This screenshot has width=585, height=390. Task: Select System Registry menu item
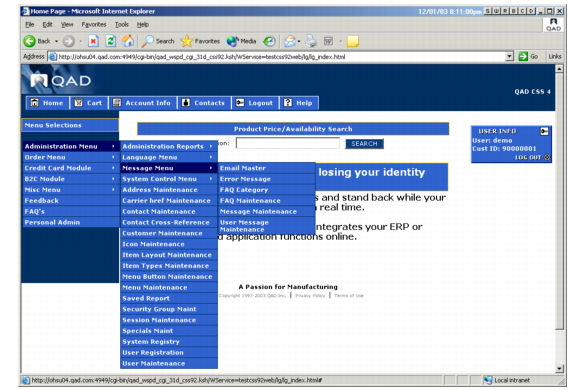tap(169, 341)
